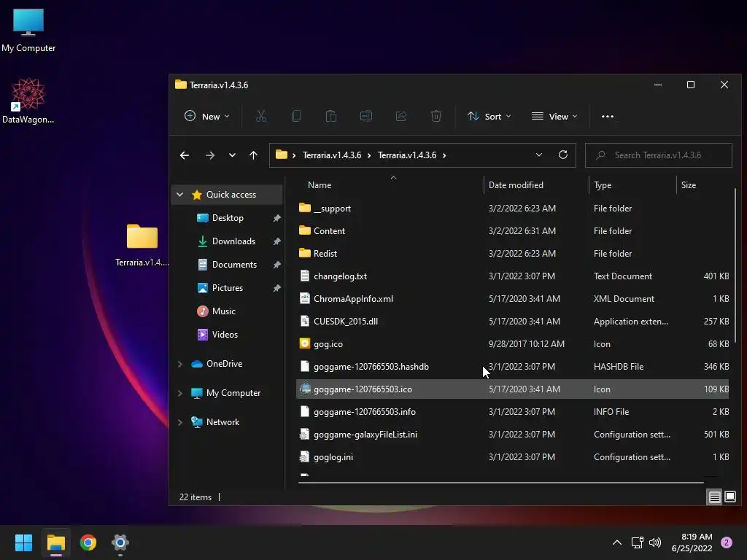This screenshot has width=747, height=560.
Task: Go back with the left arrow
Action: [x=185, y=155]
